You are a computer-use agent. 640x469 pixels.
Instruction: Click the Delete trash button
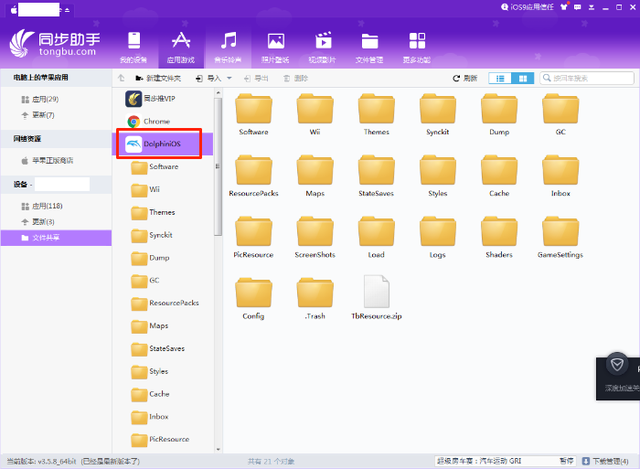click(x=296, y=78)
